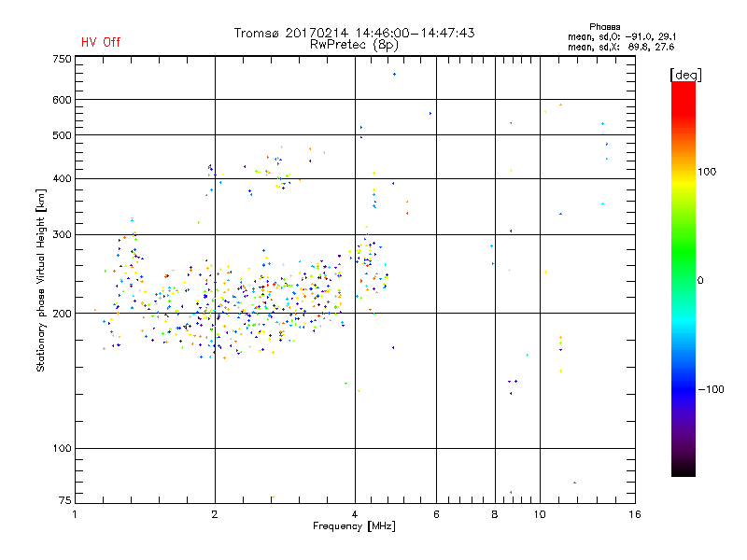
Task: Click the colorbar "0" label
Action: tap(700, 281)
